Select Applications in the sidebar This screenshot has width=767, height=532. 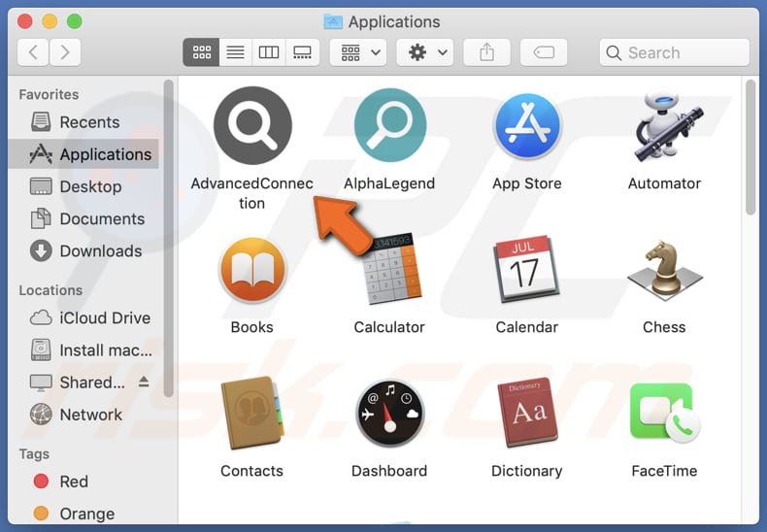coord(83,154)
